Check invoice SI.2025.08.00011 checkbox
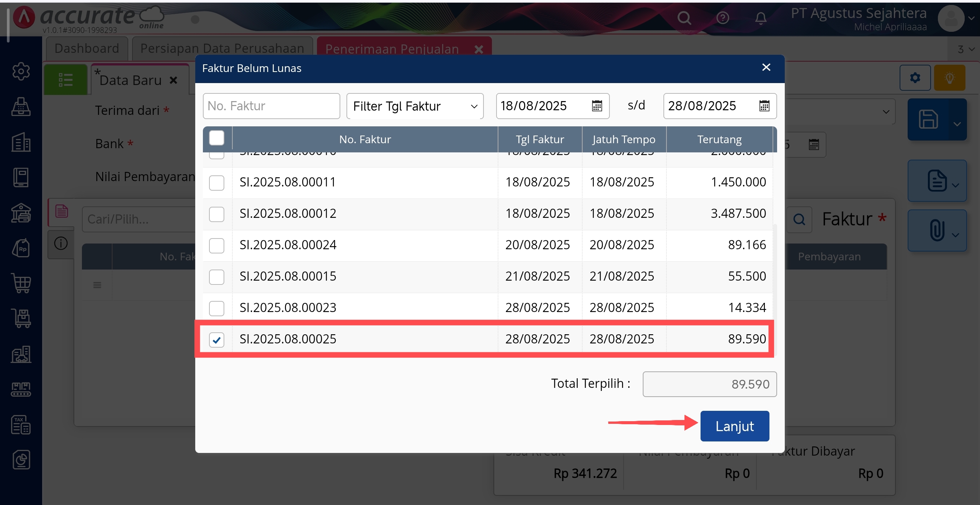Screen dimensions: 980x505 [x=217, y=183]
